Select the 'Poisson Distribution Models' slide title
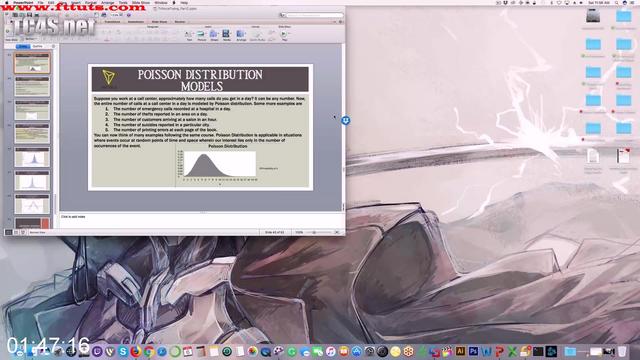The image size is (640, 360). coord(200,80)
